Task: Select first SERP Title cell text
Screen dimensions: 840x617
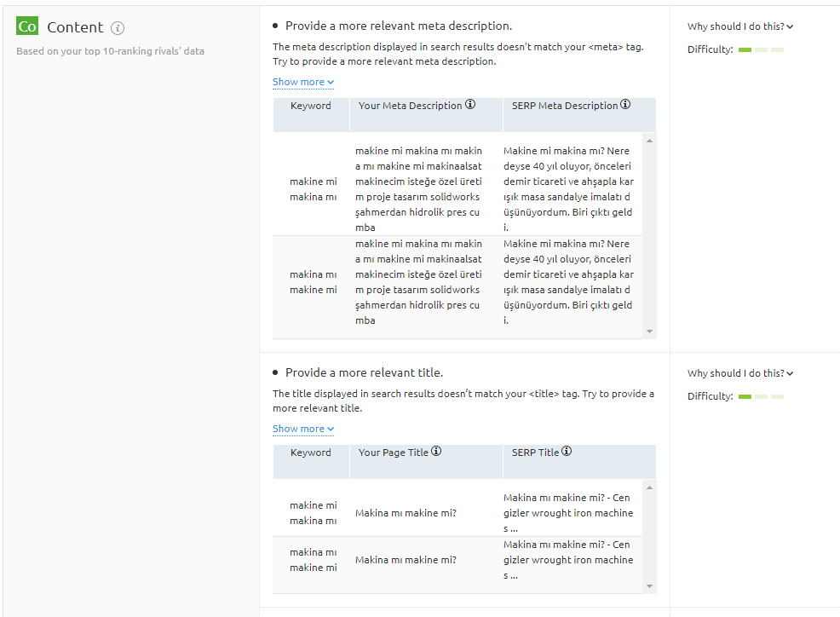Action: point(568,513)
